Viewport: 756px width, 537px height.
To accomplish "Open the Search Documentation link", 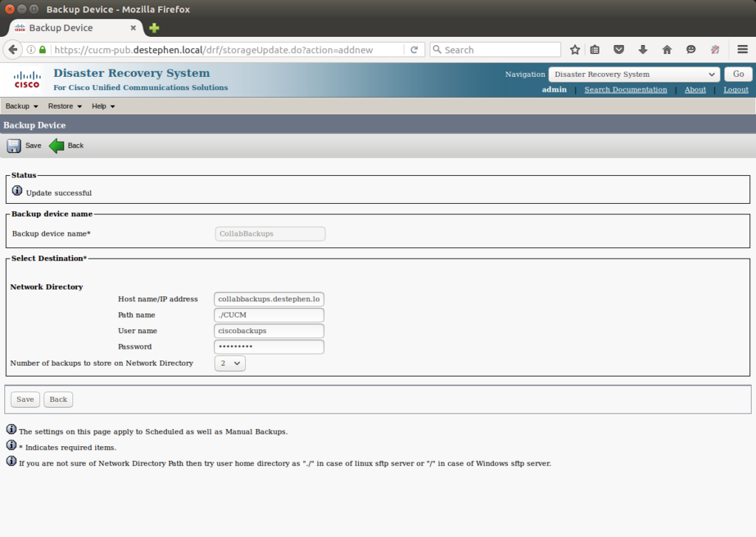I will pyautogui.click(x=625, y=89).
